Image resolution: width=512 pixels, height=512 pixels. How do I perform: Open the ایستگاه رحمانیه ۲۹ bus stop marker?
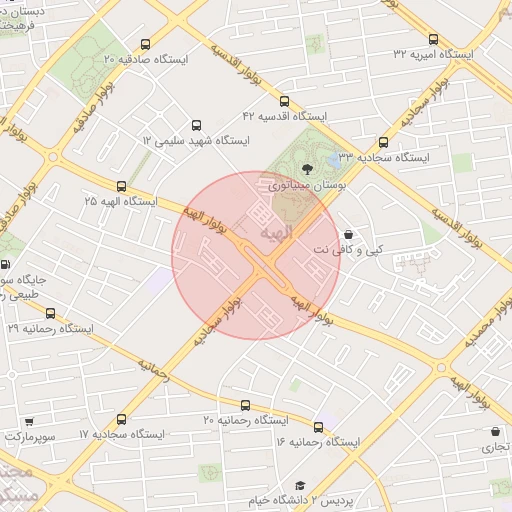(51, 313)
